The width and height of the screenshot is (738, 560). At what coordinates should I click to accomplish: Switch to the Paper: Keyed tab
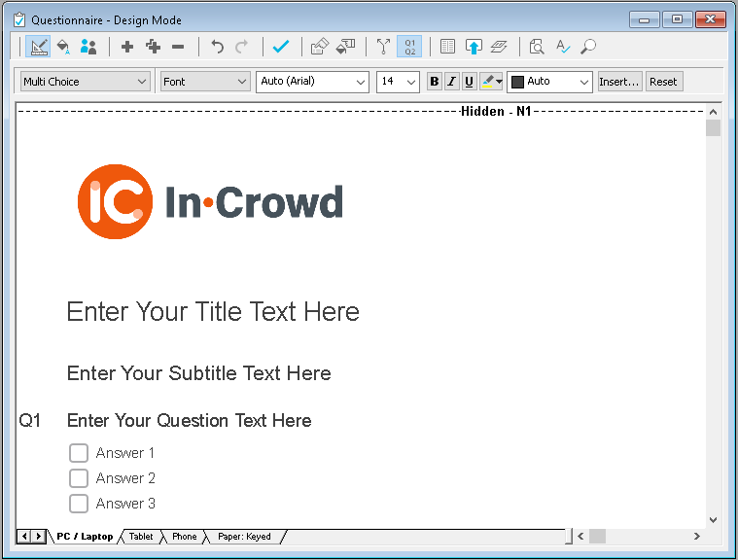[244, 537]
